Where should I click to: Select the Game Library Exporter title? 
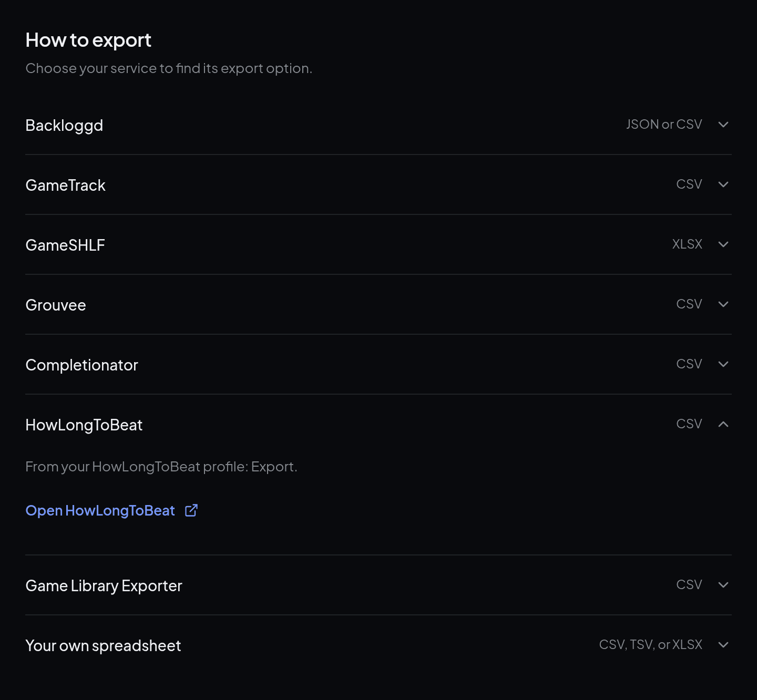(x=104, y=586)
